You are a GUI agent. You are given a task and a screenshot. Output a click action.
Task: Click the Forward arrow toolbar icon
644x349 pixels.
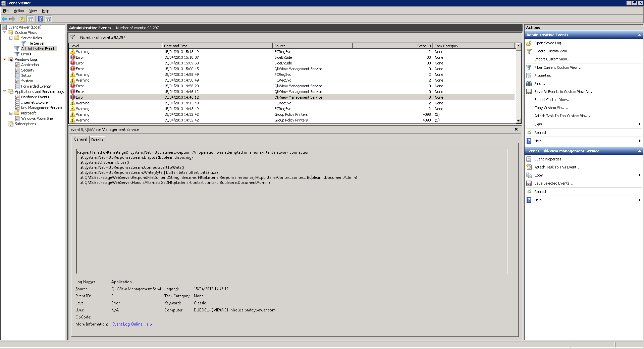[x=12, y=19]
